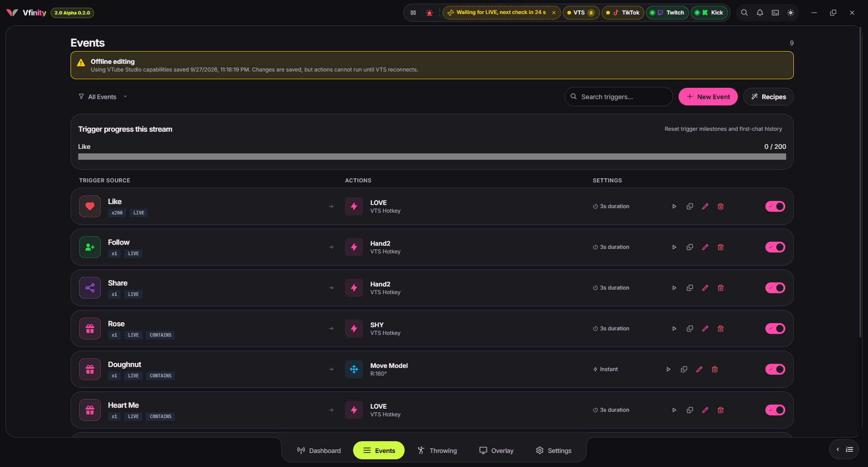
Task: Disable the Share event toggle
Action: pos(775,288)
